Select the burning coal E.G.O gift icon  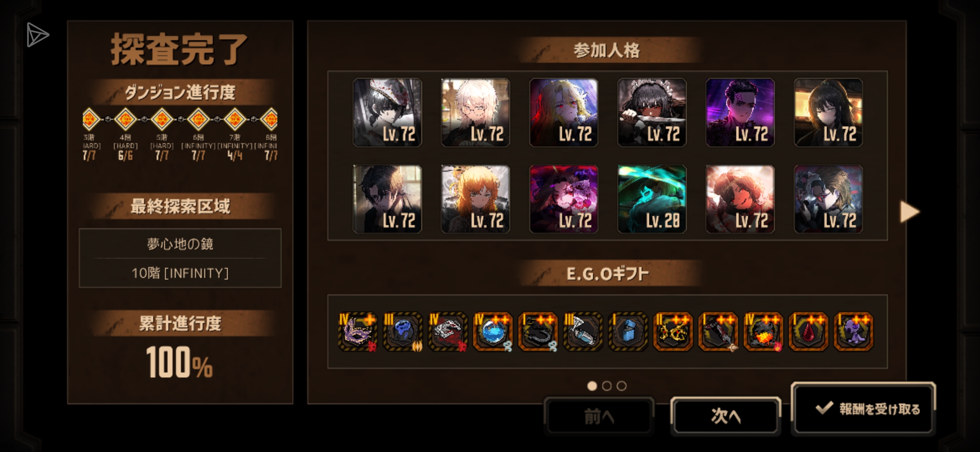tap(763, 332)
